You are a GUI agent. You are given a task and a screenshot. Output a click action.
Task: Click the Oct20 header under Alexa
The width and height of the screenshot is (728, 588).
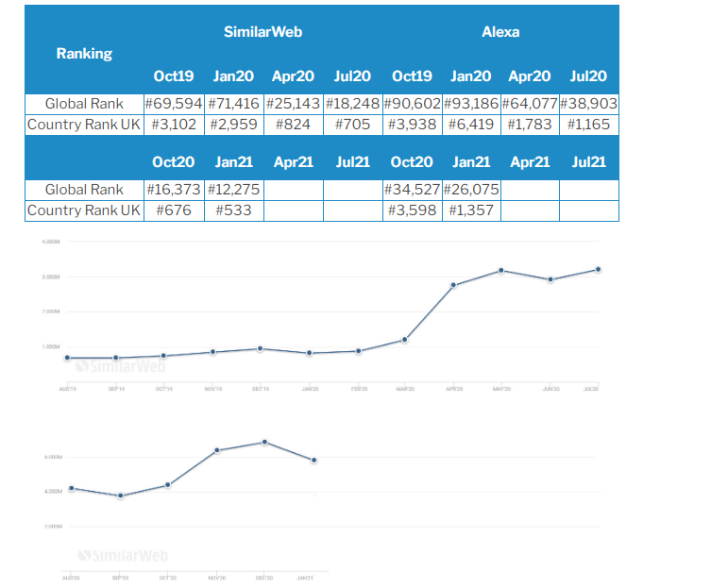(x=412, y=162)
